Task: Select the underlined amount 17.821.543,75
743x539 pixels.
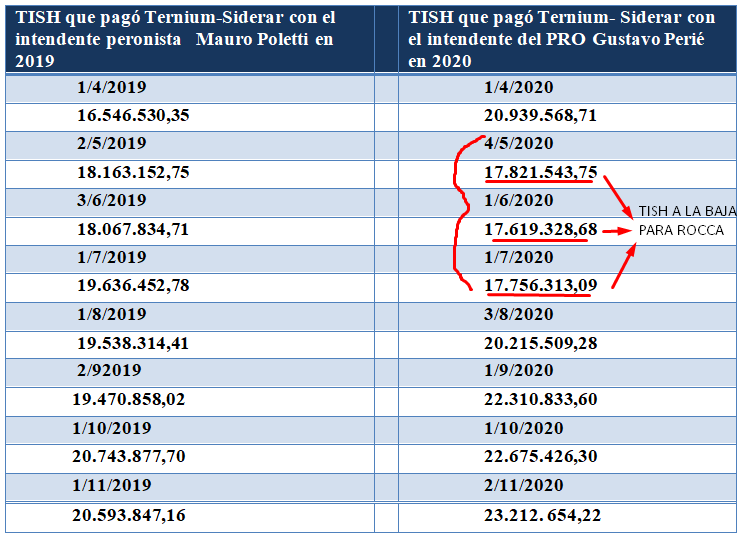Action: pyautogui.click(x=540, y=173)
